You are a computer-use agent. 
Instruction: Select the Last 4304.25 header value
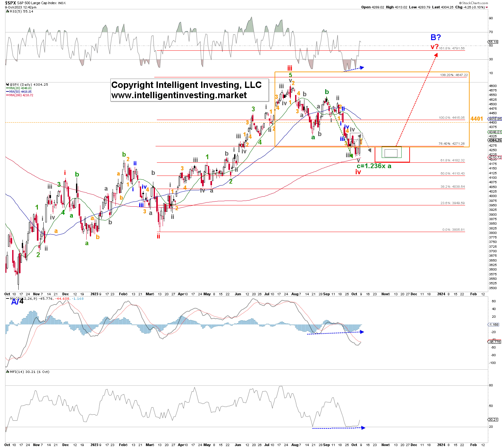click(x=443, y=7)
